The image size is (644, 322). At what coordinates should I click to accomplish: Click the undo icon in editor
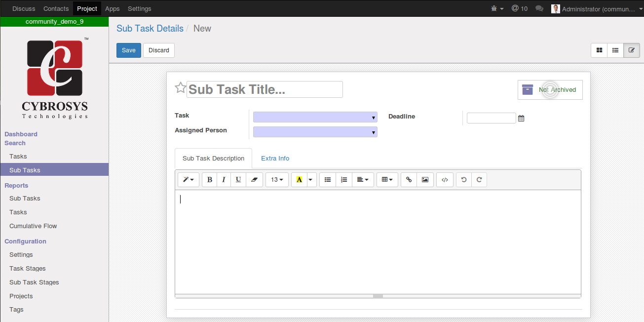pyautogui.click(x=463, y=180)
